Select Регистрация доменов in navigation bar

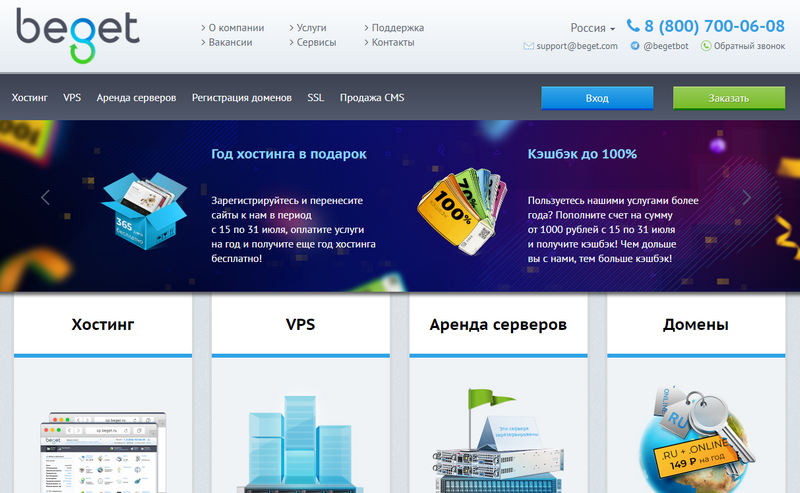click(x=242, y=97)
